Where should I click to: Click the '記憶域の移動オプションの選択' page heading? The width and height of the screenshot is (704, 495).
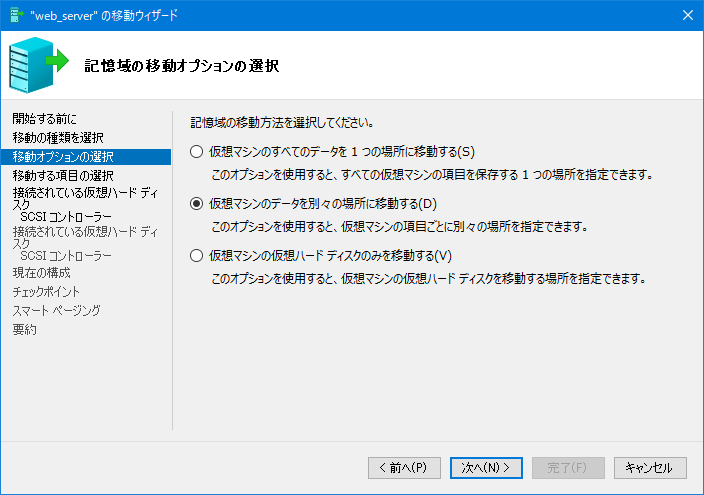(182, 66)
